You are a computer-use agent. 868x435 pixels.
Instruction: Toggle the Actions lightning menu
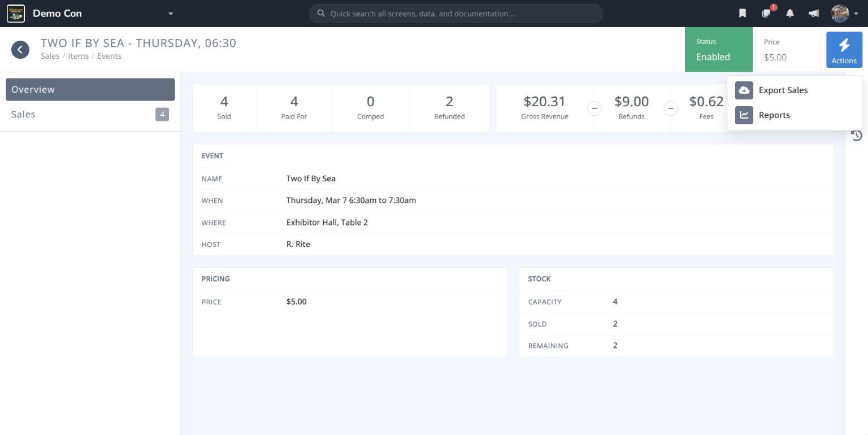tap(844, 50)
